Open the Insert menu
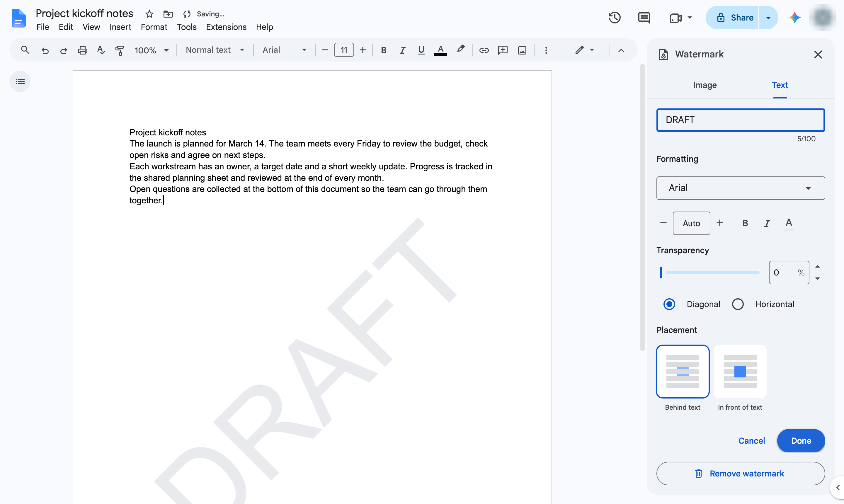Viewport: 844px width, 504px height. pos(120,27)
